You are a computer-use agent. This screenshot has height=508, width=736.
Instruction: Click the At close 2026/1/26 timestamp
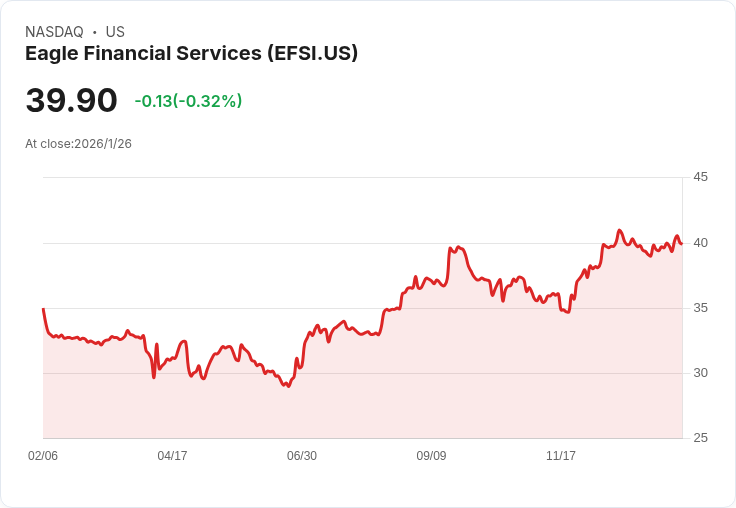pos(78,143)
